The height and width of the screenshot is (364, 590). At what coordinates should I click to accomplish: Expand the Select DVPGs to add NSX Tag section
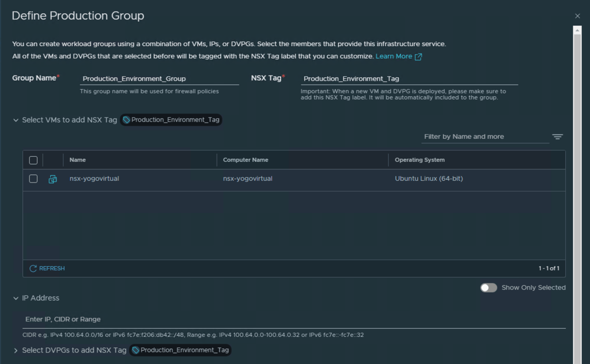click(16, 350)
